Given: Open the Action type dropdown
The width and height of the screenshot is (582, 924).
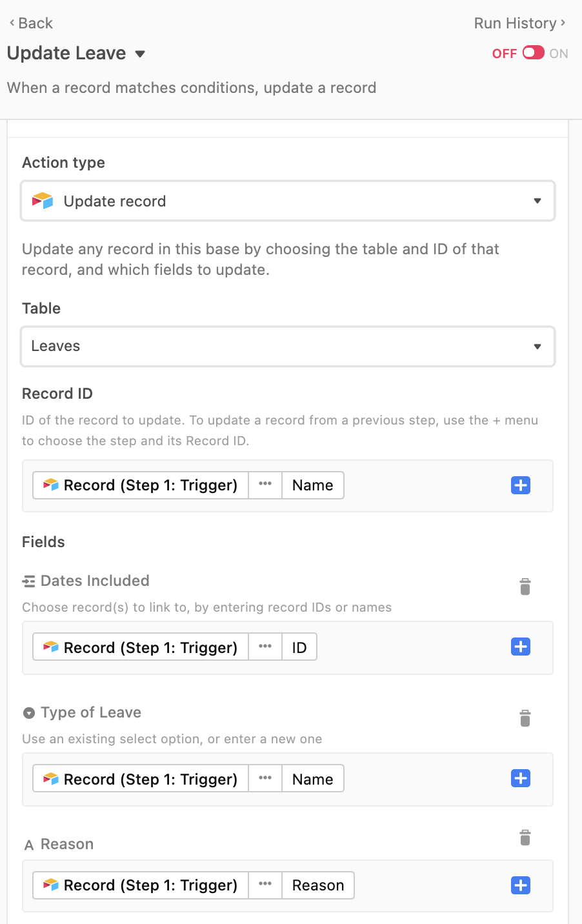Looking at the screenshot, I should [288, 201].
